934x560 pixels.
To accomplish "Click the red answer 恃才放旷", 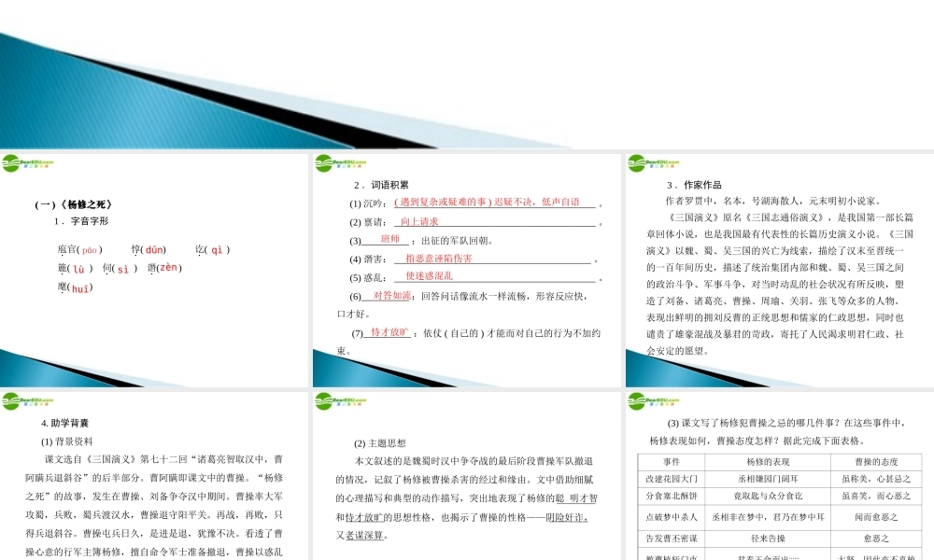I will 390,332.
